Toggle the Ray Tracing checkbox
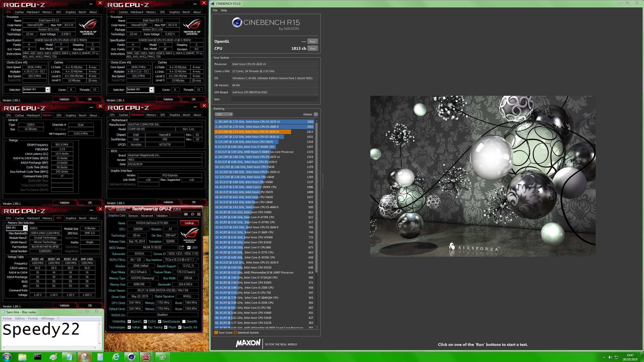The image size is (644, 362). click(x=145, y=327)
